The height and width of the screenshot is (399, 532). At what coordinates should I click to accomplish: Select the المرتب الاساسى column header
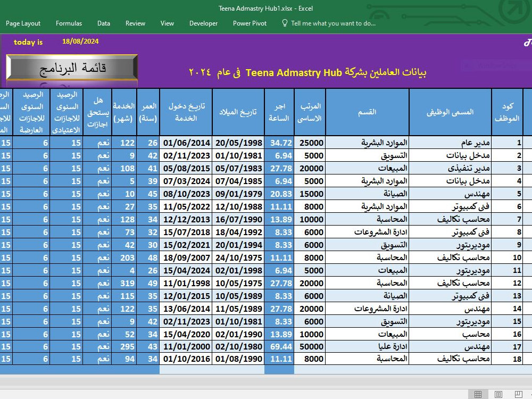tap(310, 112)
